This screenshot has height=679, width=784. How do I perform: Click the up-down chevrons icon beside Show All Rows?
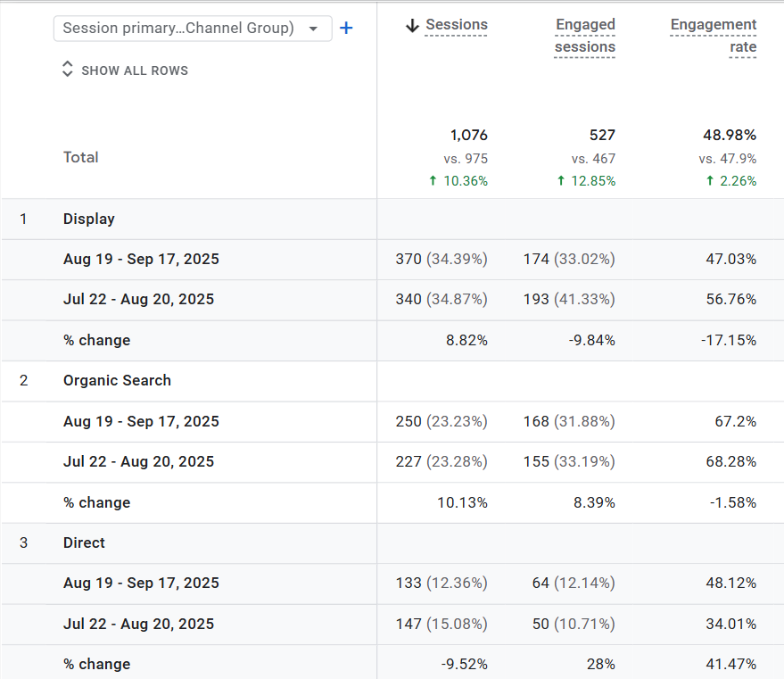pos(68,70)
